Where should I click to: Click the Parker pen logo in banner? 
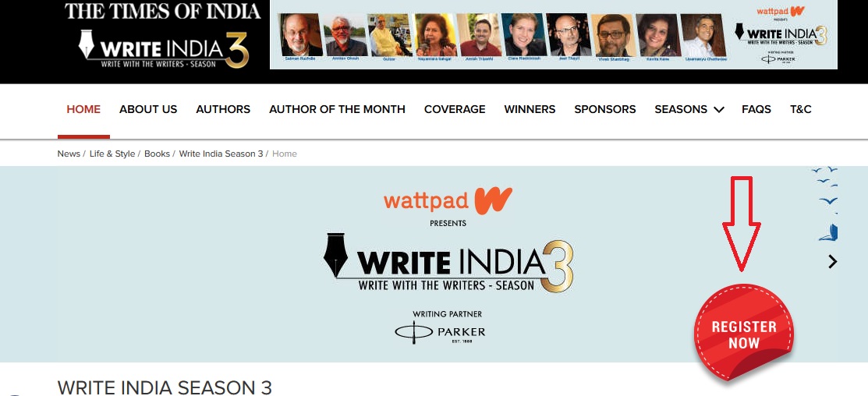click(440, 332)
